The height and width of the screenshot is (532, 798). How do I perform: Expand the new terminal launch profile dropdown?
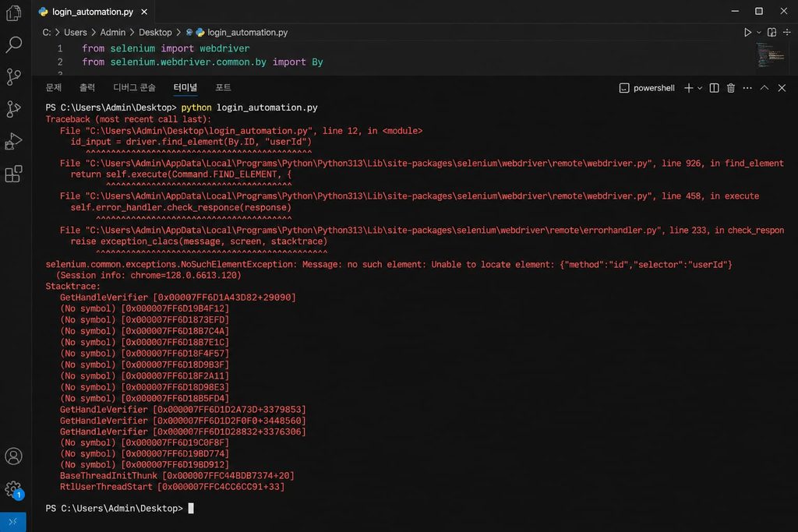click(700, 88)
